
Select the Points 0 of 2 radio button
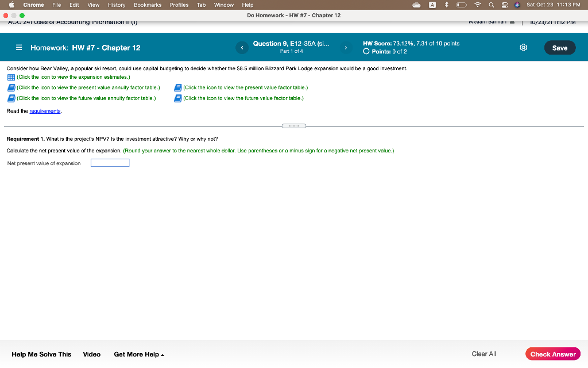pyautogui.click(x=366, y=51)
